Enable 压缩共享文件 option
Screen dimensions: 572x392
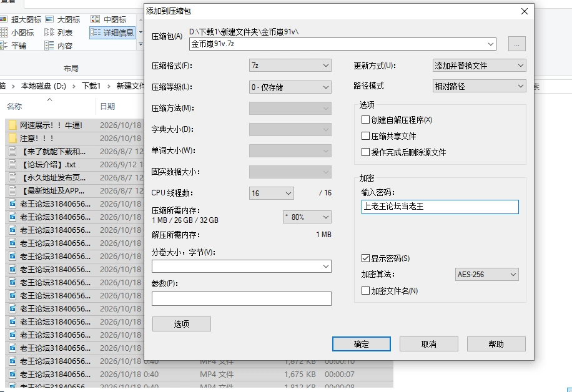pos(365,136)
